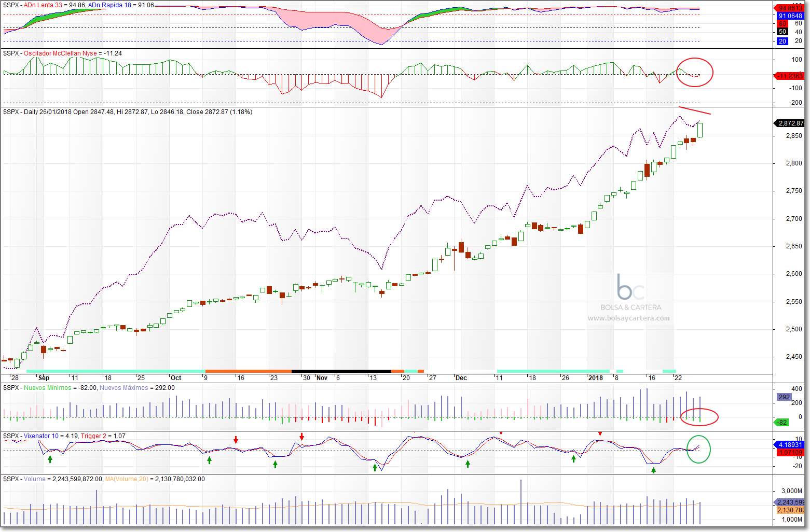
Task: Click the 400 new highs axis label
Action: tap(797, 389)
